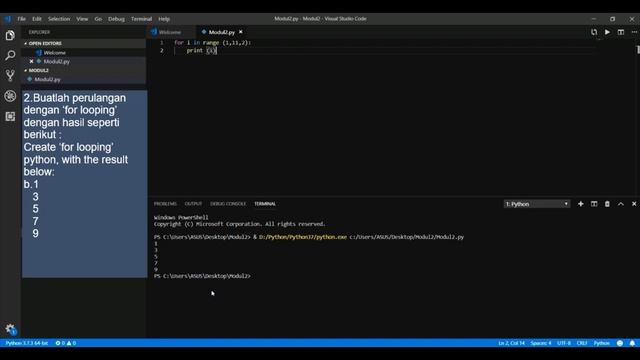
Task: Click code line 'print (i)'
Action: pos(202,50)
